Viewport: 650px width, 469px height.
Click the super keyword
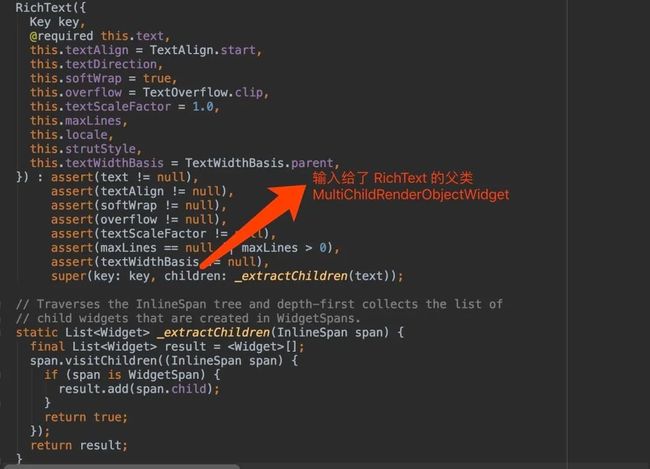coord(69,276)
